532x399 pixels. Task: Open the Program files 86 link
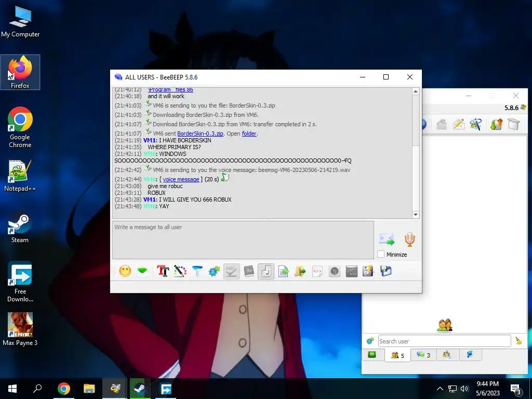(x=170, y=89)
